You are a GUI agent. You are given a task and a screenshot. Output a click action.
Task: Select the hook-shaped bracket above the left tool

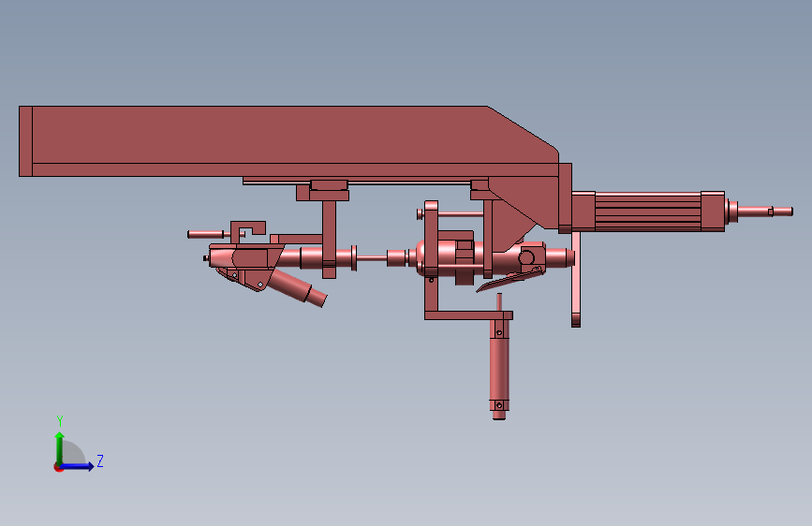click(x=247, y=230)
